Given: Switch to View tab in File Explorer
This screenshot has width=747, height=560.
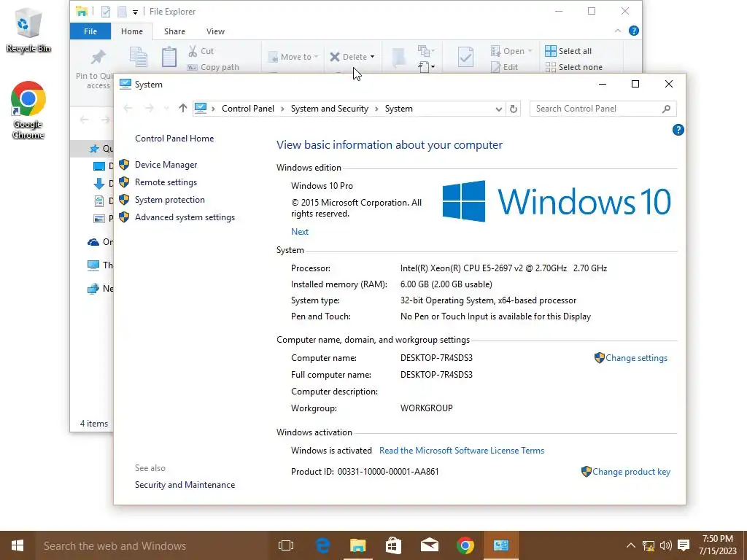Looking at the screenshot, I should (x=215, y=31).
